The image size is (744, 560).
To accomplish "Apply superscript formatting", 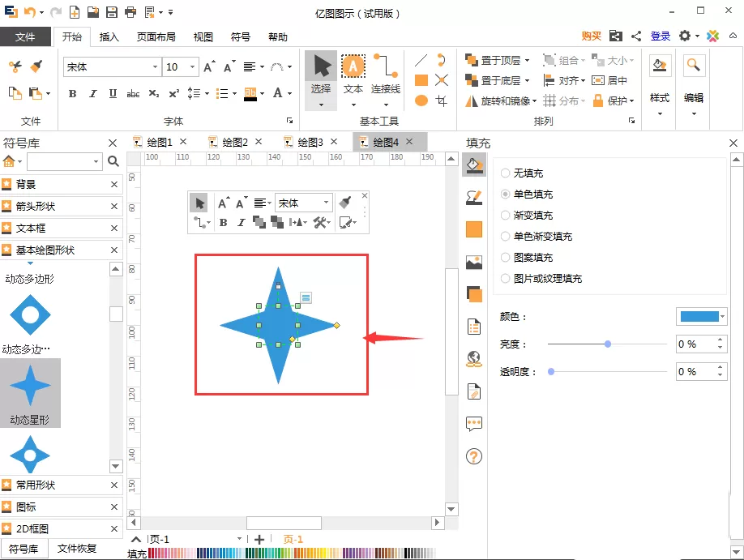I will tap(174, 93).
